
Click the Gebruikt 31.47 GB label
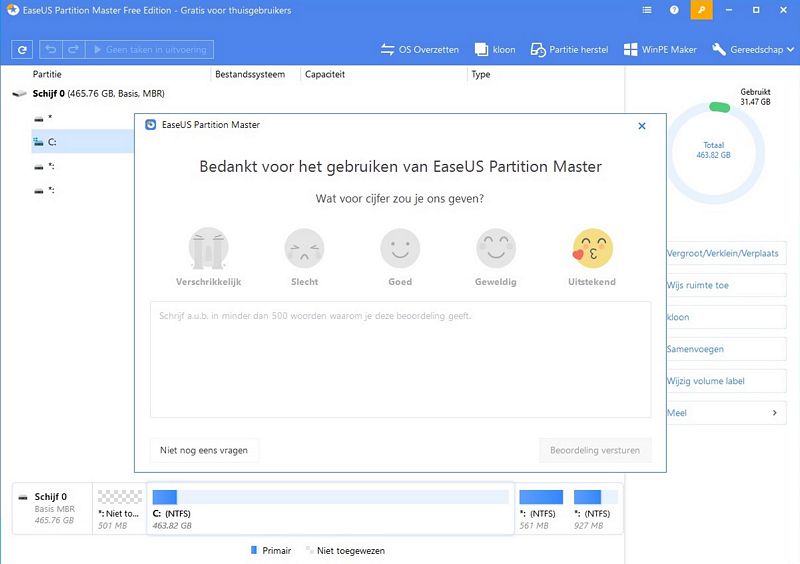755,96
